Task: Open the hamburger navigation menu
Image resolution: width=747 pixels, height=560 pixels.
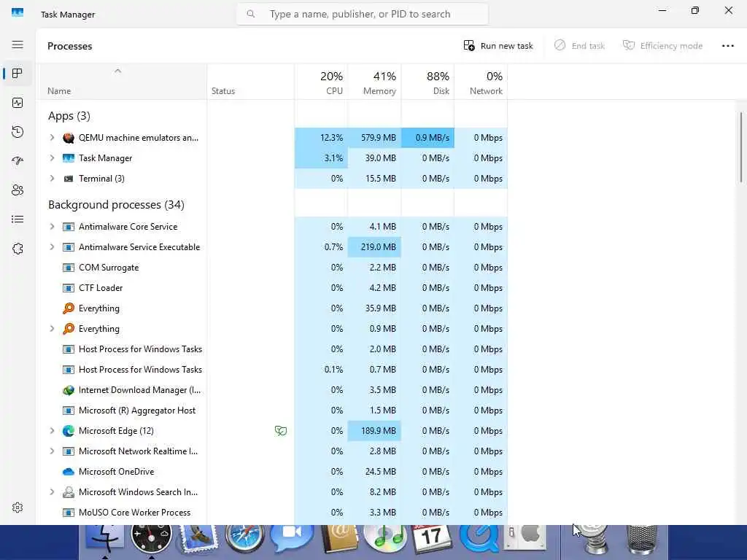Action: (18, 44)
